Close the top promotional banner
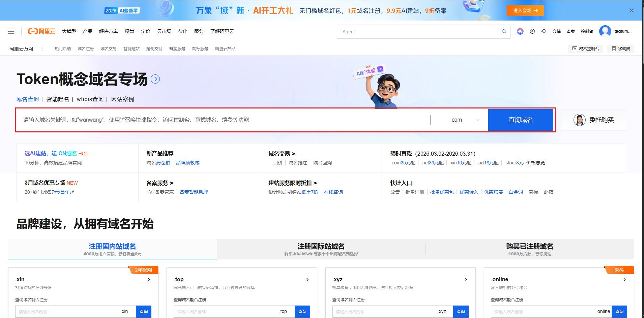Viewport: 644px width, 318px height. tap(631, 10)
